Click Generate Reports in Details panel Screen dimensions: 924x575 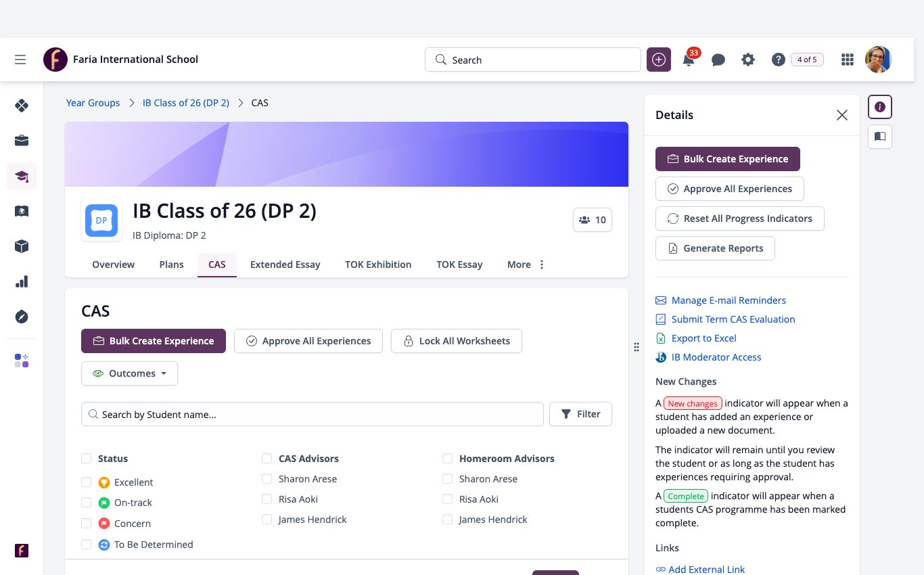(x=715, y=248)
